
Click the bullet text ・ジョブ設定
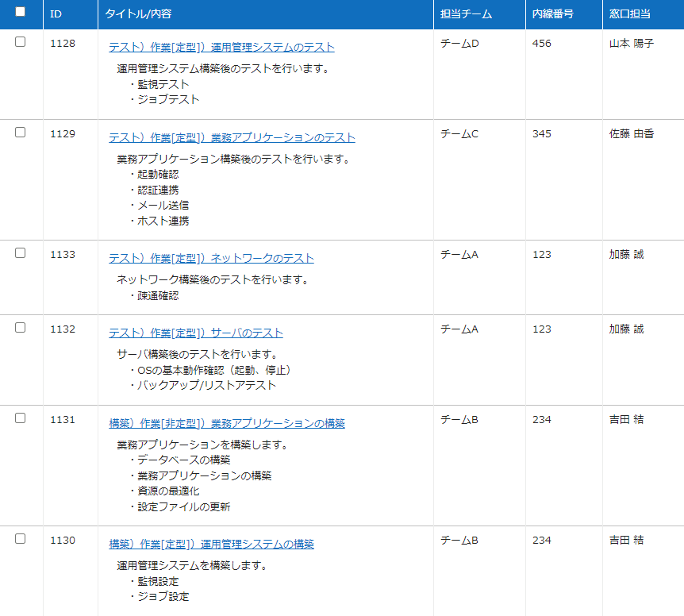pos(159,596)
